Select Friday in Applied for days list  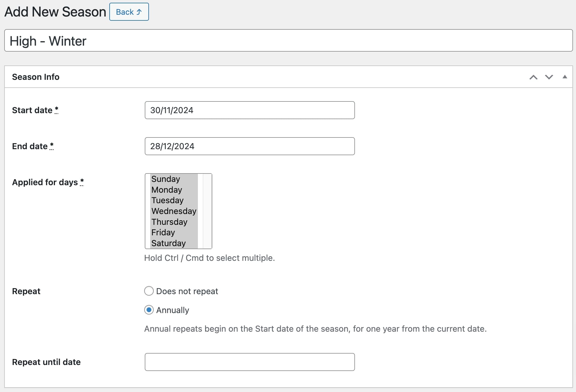pos(174,233)
